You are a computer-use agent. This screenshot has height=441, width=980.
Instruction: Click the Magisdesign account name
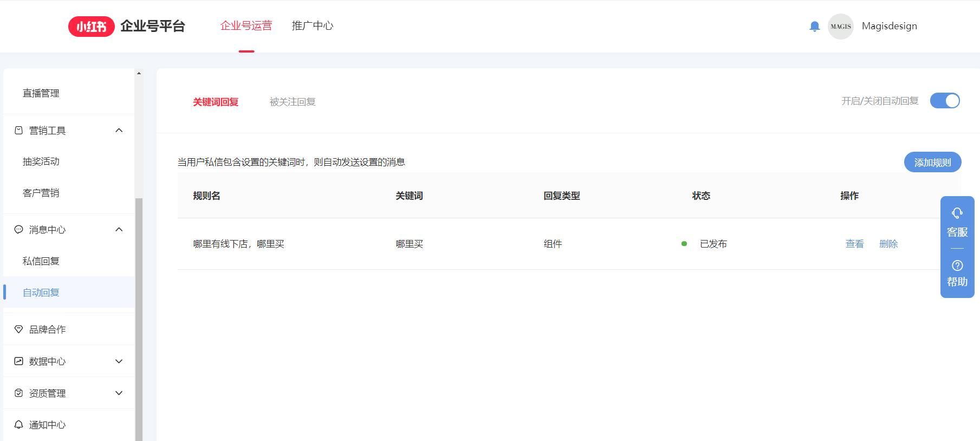pos(890,26)
